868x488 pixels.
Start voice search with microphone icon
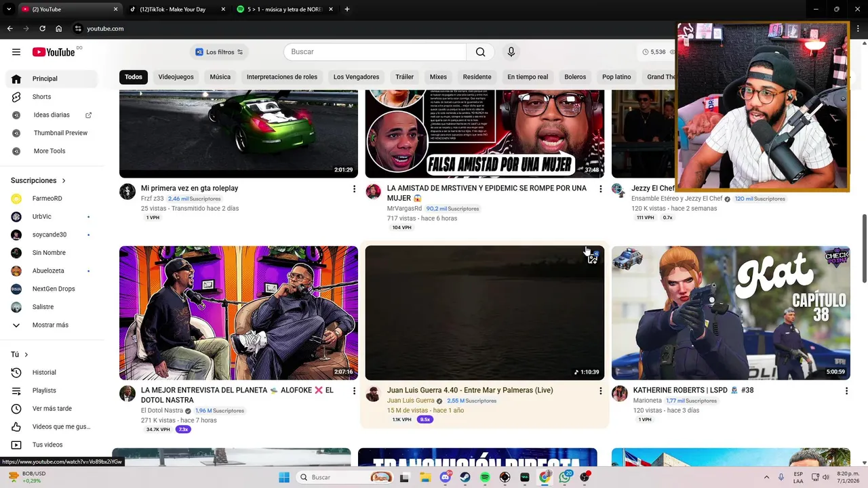[x=511, y=52]
